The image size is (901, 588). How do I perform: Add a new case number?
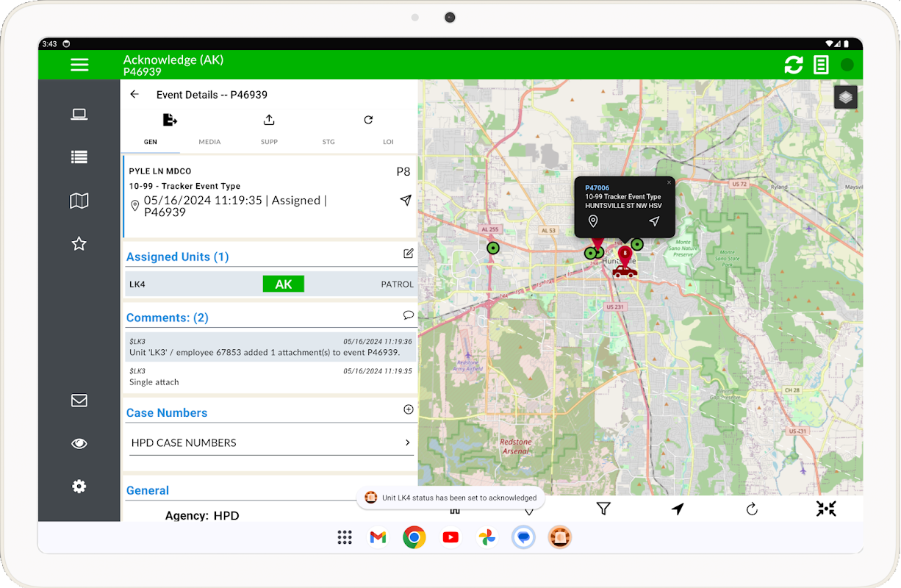[408, 409]
